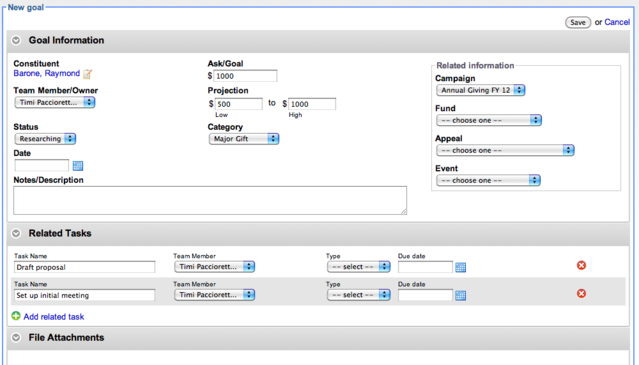639x365 pixels.
Task: Open the Fund dropdown
Action: pos(489,120)
